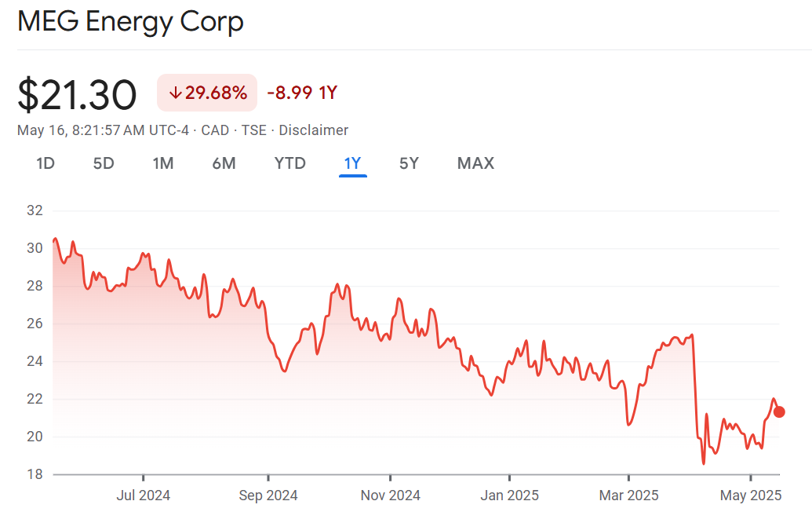
Task: Click the May 2025 axis label
Action: 751,496
